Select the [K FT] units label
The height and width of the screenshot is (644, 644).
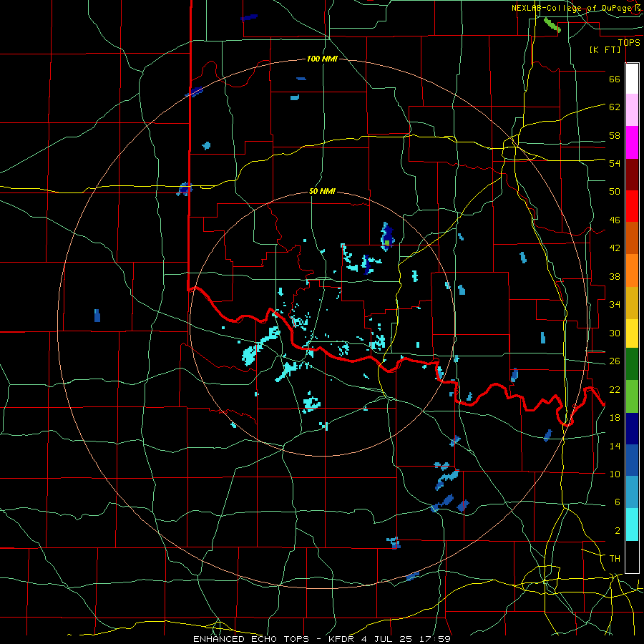[605, 49]
